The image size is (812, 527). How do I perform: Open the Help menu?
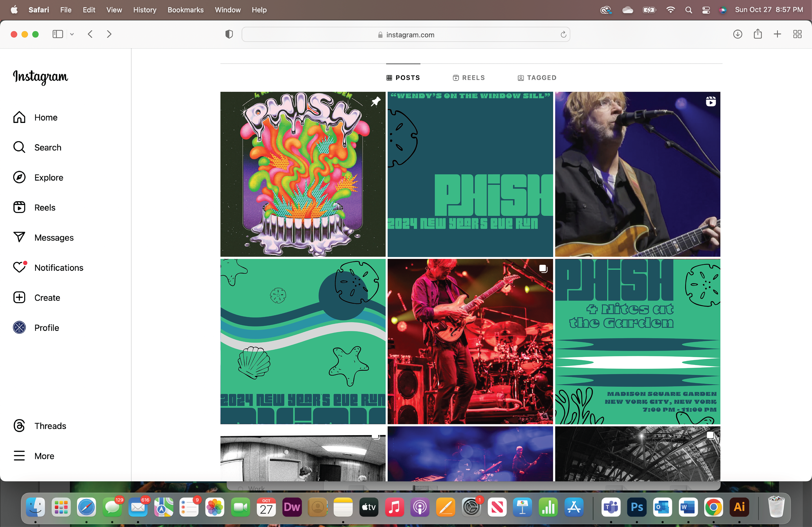tap(259, 10)
